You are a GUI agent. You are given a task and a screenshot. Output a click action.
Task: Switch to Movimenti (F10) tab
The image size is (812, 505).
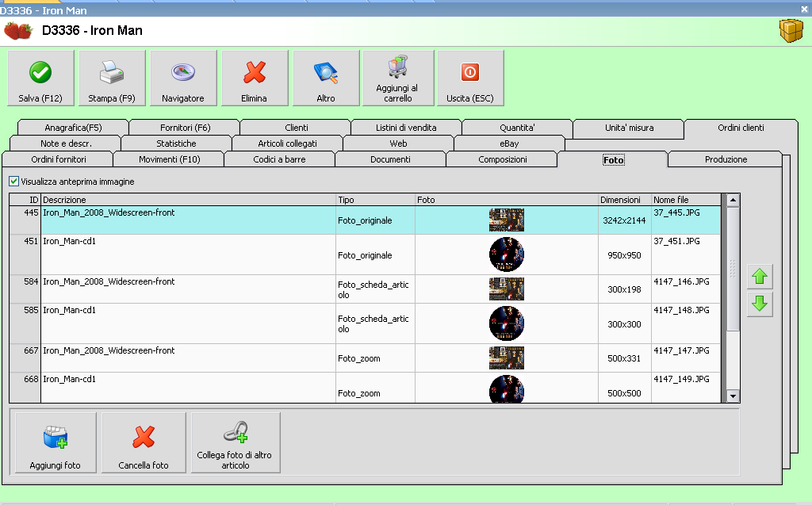170,159
